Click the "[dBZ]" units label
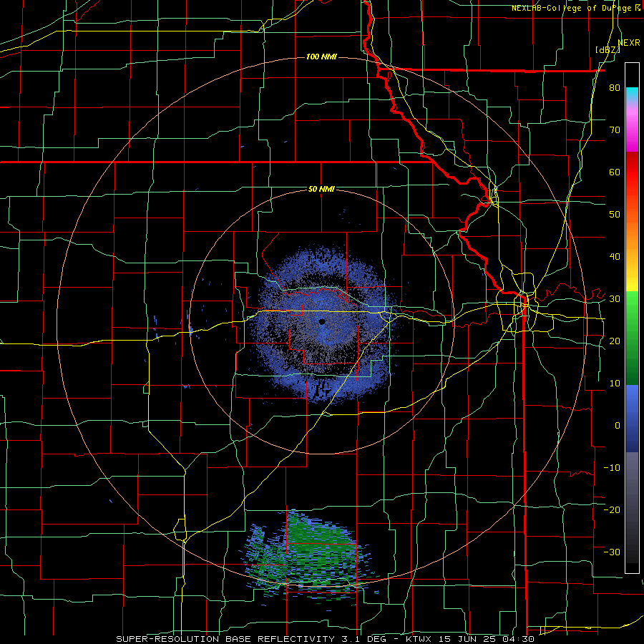Image resolution: width=644 pixels, height=644 pixels. (608, 49)
